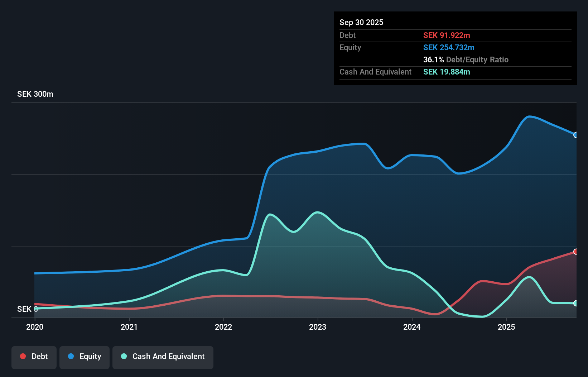Click the red Debt value SEK 91.922m

pyautogui.click(x=447, y=35)
